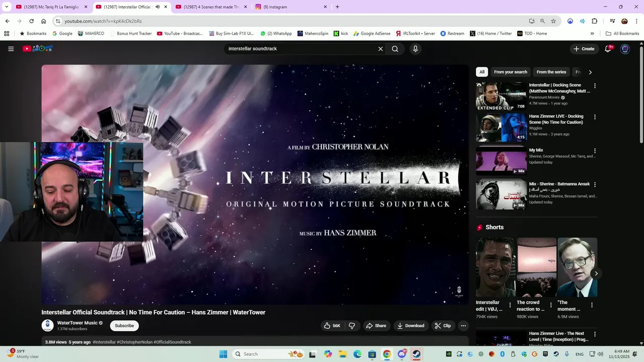Open options for Interstellar edit short
This screenshot has height=362, width=644.
tap(510, 305)
